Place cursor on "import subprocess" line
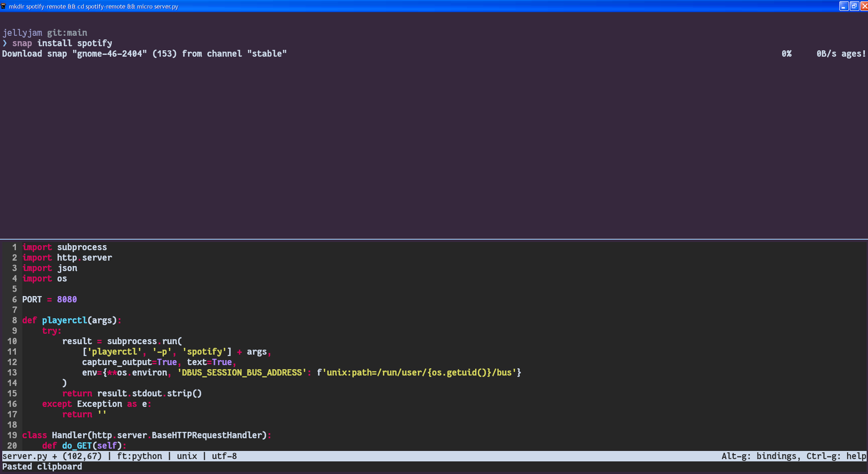 [65, 247]
